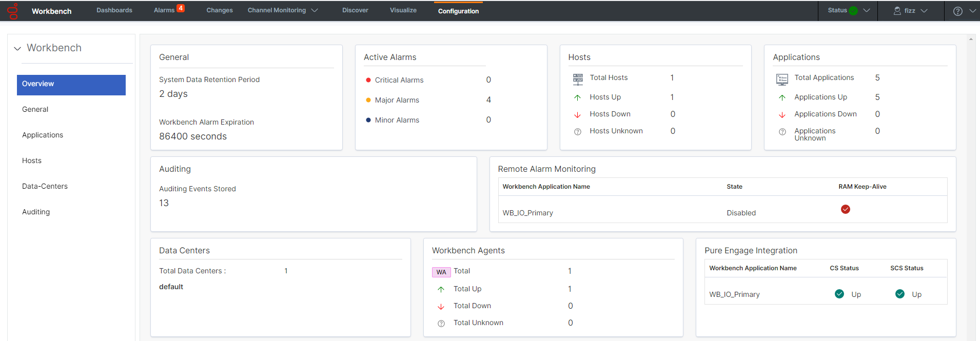Screen dimensions: 980x341
Task: Click the scrollbar up arrow
Action: (x=971, y=39)
